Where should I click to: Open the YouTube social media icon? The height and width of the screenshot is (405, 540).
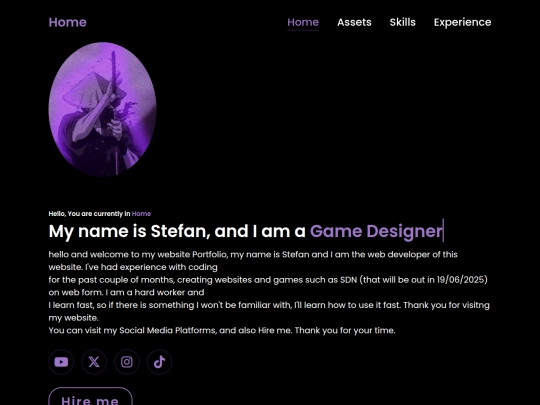pyautogui.click(x=61, y=362)
